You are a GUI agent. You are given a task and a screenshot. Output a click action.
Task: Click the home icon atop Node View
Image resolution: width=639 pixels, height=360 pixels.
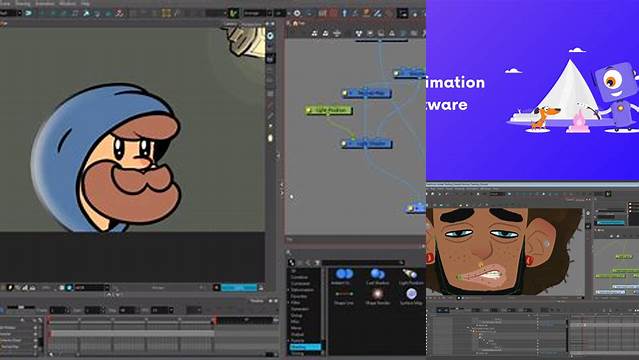(x=296, y=23)
